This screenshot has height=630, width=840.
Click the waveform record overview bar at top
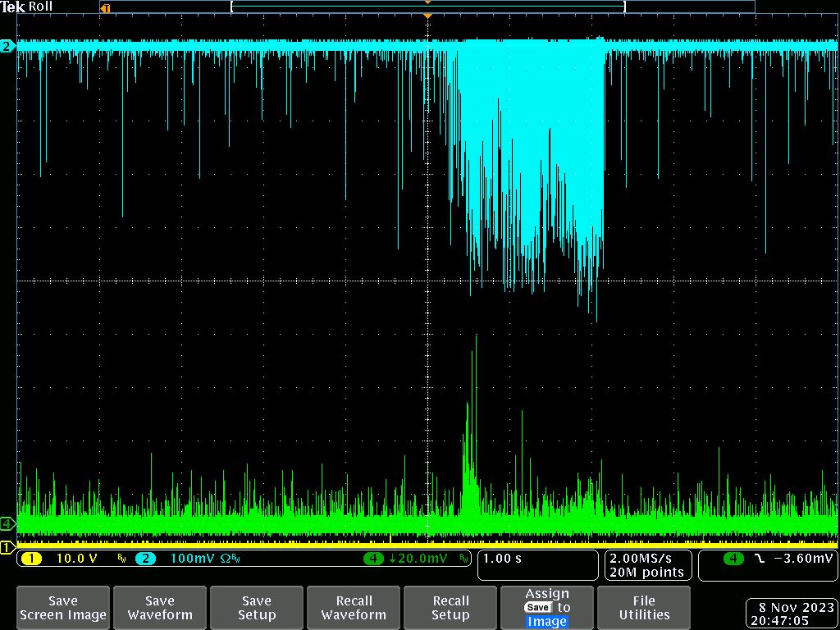(x=427, y=7)
